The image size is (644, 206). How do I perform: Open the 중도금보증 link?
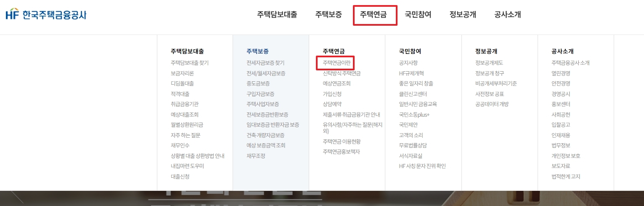tap(258, 83)
